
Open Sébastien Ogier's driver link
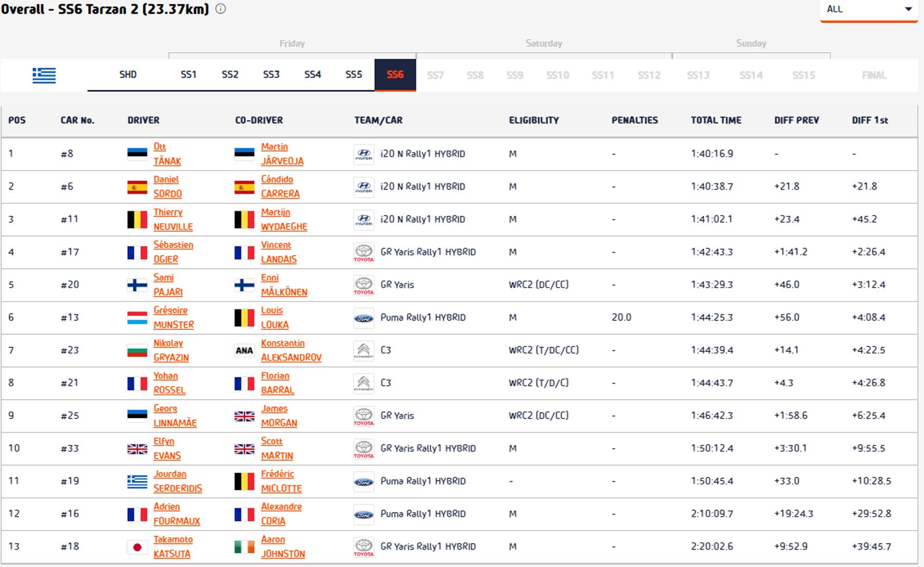click(173, 252)
